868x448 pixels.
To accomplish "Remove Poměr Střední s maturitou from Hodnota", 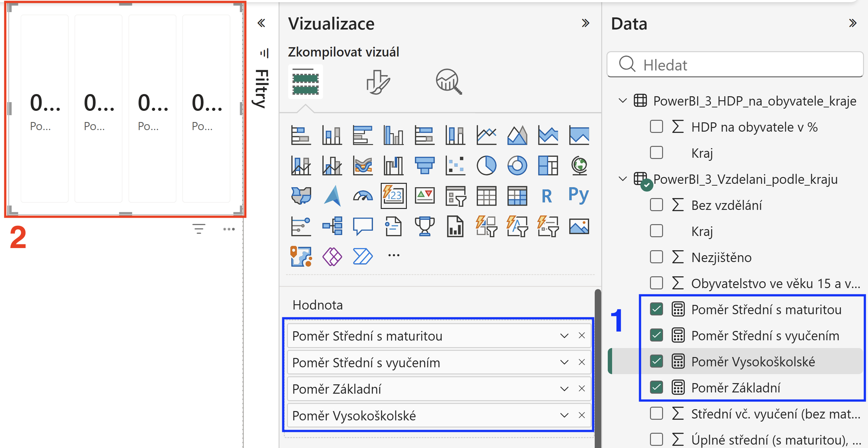I will [x=582, y=336].
